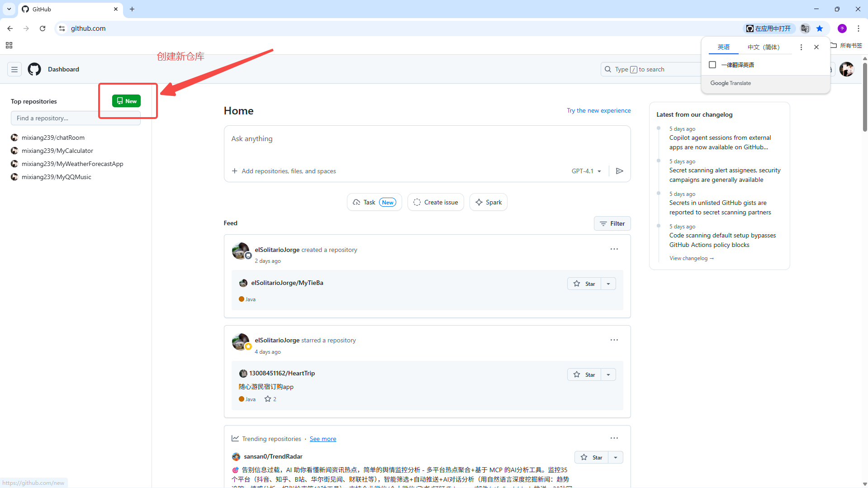
Task: Open mixiang239/MyQQMusic repository
Action: (x=57, y=177)
